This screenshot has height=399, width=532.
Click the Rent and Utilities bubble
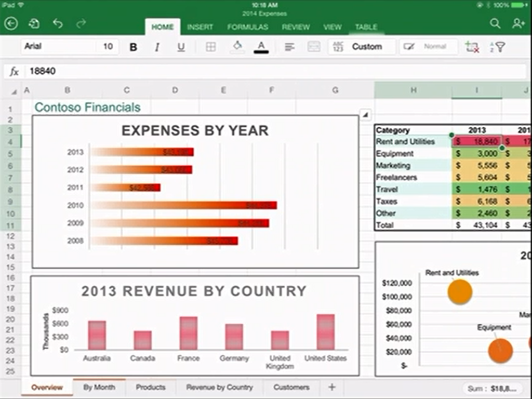(460, 292)
